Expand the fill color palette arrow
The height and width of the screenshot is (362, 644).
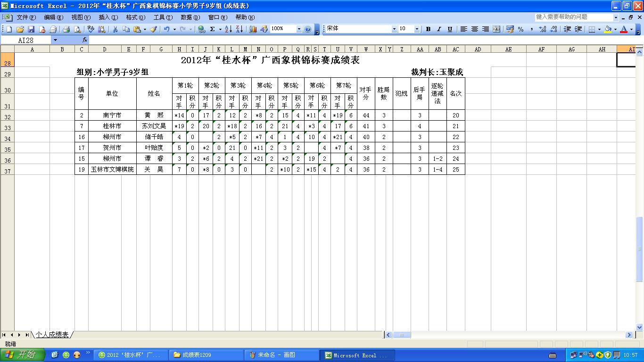tap(615, 29)
